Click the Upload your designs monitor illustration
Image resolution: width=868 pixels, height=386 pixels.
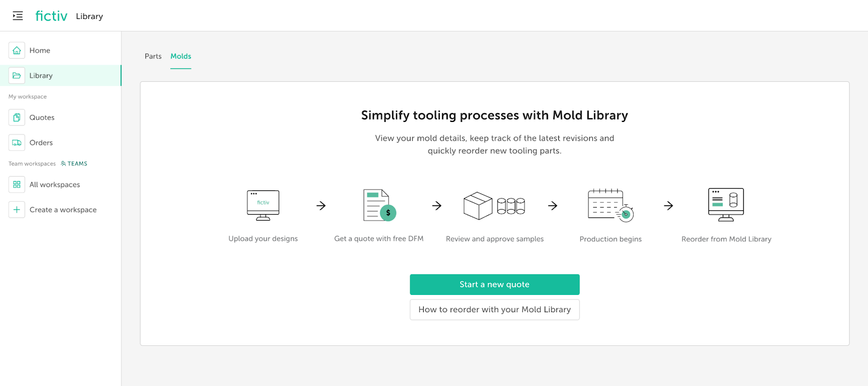pos(263,205)
